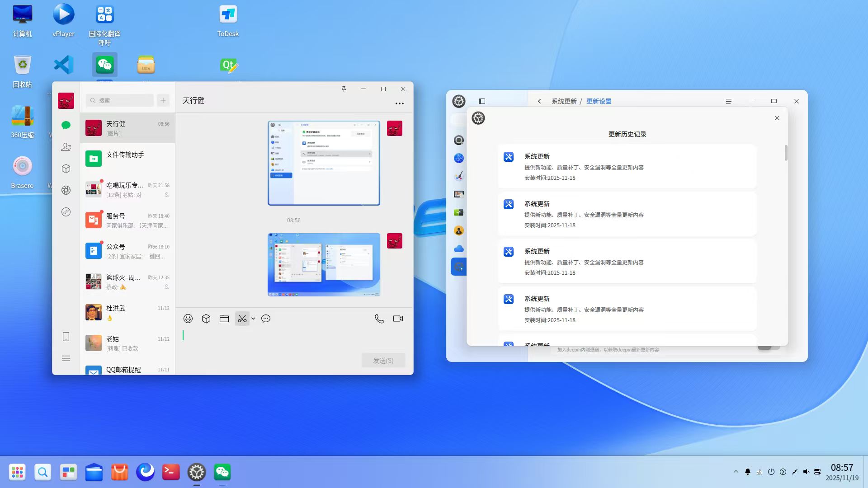Open the 老姑 conversation
The width and height of the screenshot is (868, 488).
(127, 343)
